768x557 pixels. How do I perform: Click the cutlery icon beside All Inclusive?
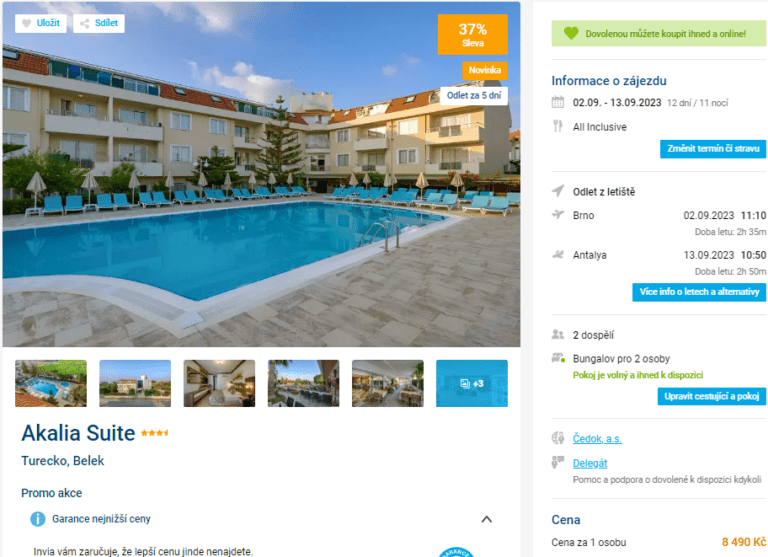coord(558,126)
